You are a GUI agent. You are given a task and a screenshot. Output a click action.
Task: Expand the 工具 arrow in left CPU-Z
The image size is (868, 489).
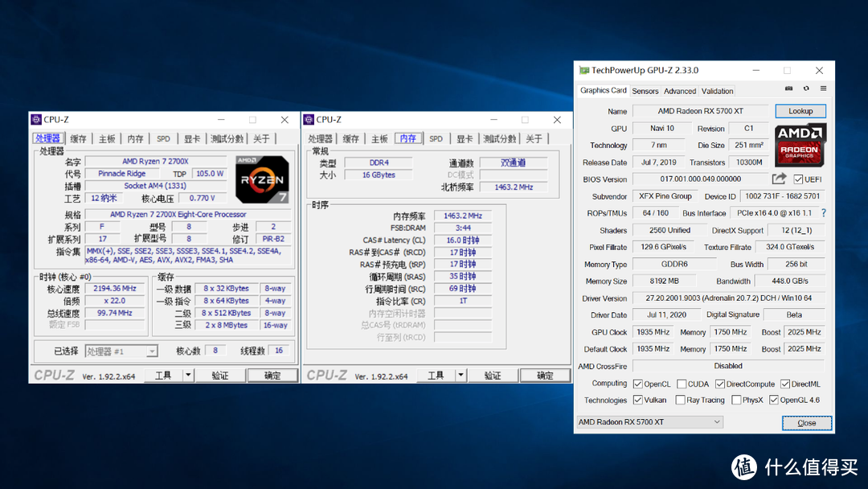(x=188, y=376)
